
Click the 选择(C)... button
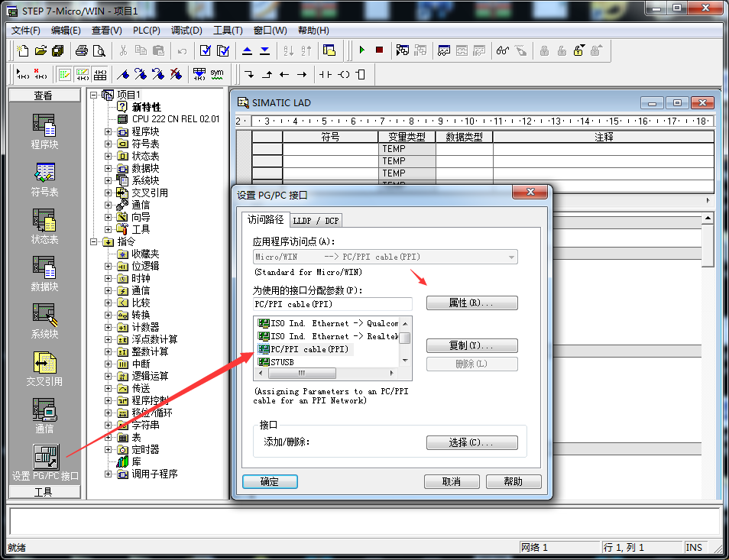471,442
